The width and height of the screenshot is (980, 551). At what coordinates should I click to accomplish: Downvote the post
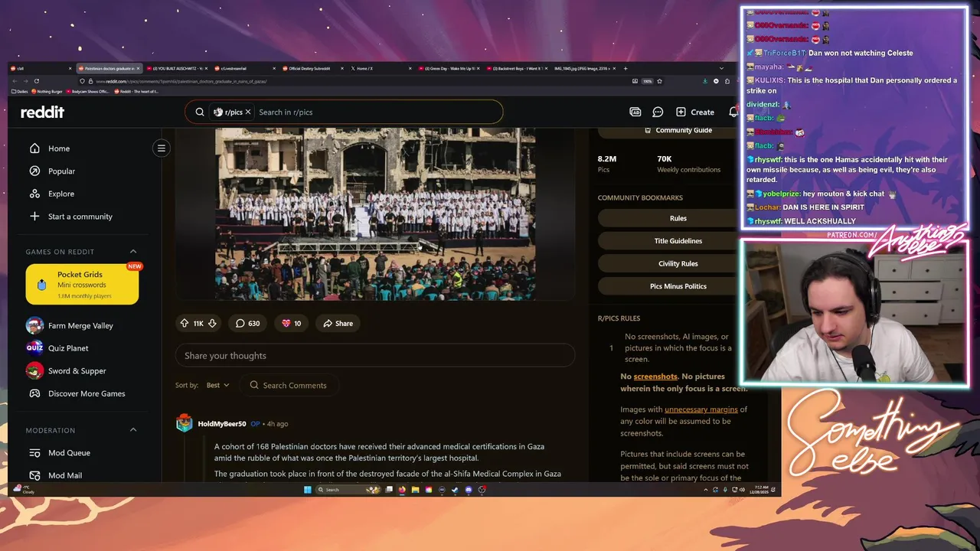coord(212,323)
